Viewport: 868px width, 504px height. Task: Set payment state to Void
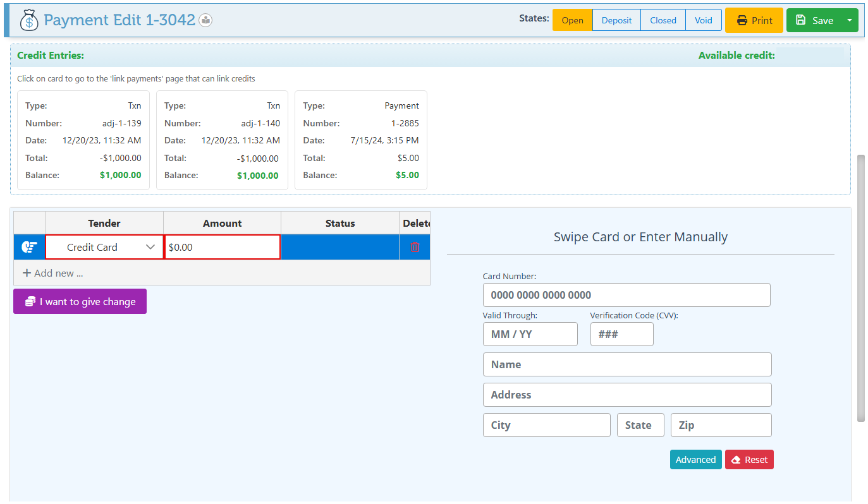[x=703, y=20]
